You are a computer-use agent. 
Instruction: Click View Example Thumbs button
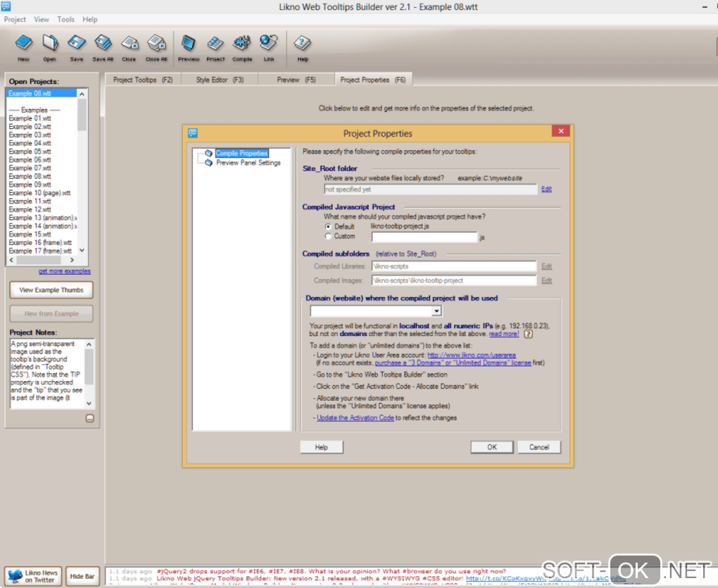pyautogui.click(x=51, y=290)
